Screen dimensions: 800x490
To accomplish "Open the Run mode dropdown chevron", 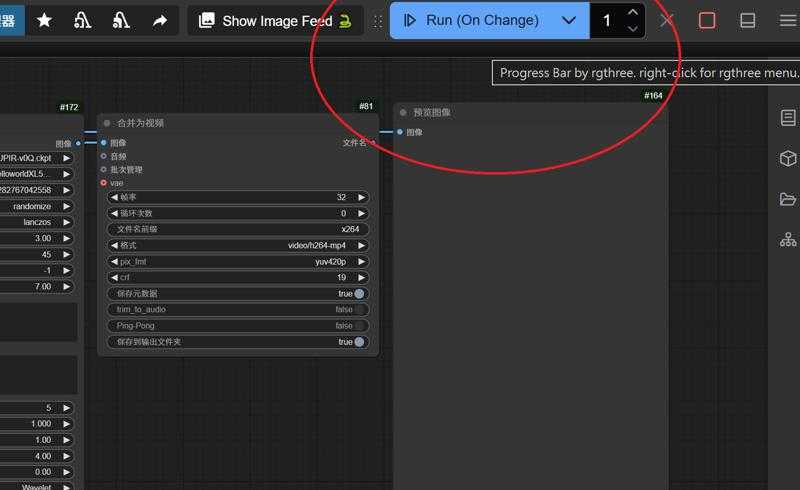I will (569, 20).
